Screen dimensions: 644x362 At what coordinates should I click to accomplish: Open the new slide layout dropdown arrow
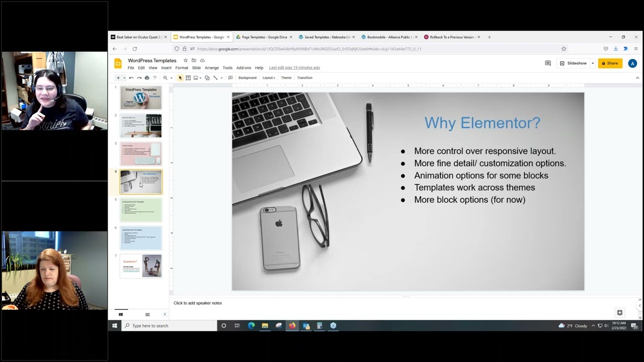click(x=124, y=78)
